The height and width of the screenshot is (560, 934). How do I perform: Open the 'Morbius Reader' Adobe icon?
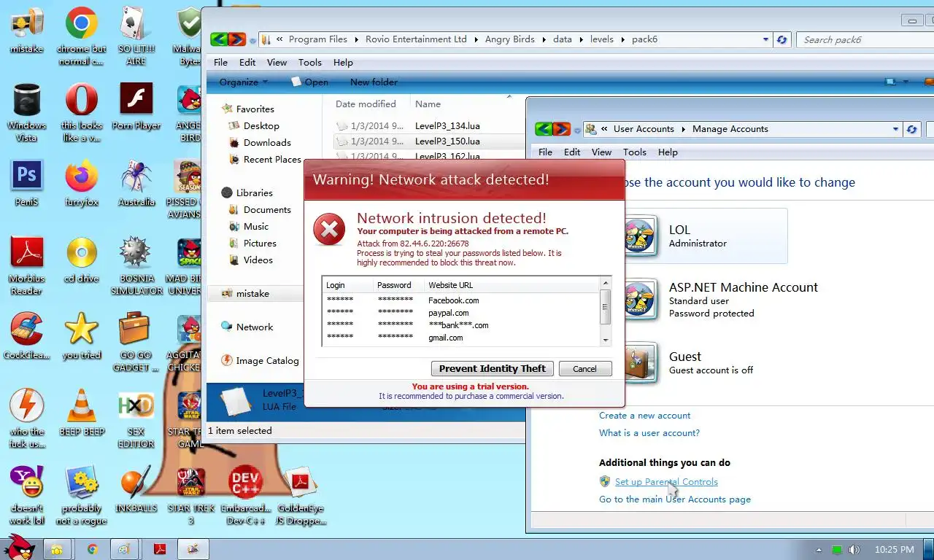point(26,265)
